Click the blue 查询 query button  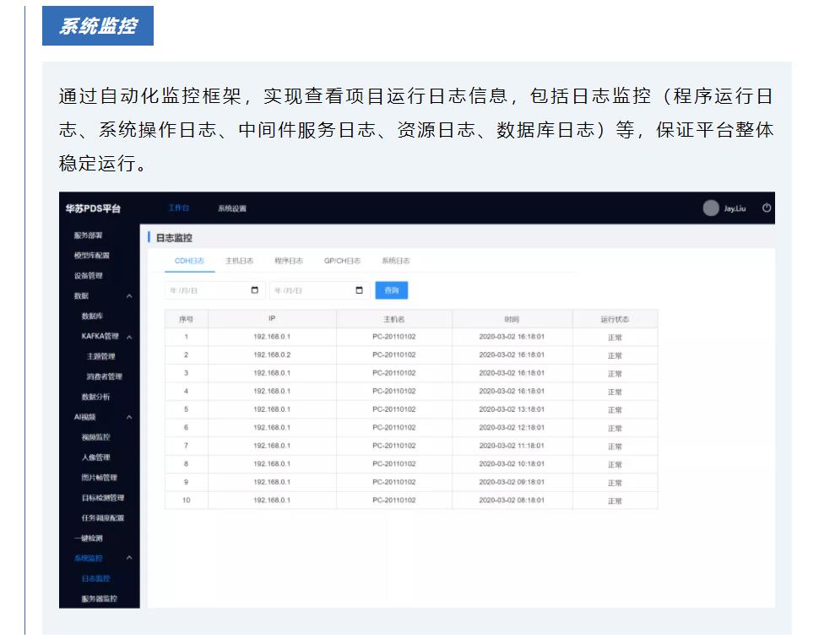coord(391,290)
